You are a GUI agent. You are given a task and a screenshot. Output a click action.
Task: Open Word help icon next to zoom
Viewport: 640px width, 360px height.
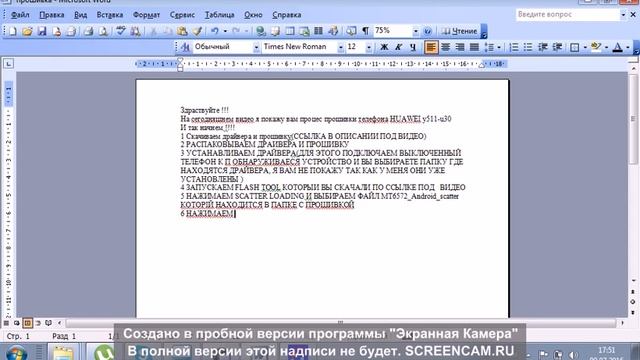427,31
